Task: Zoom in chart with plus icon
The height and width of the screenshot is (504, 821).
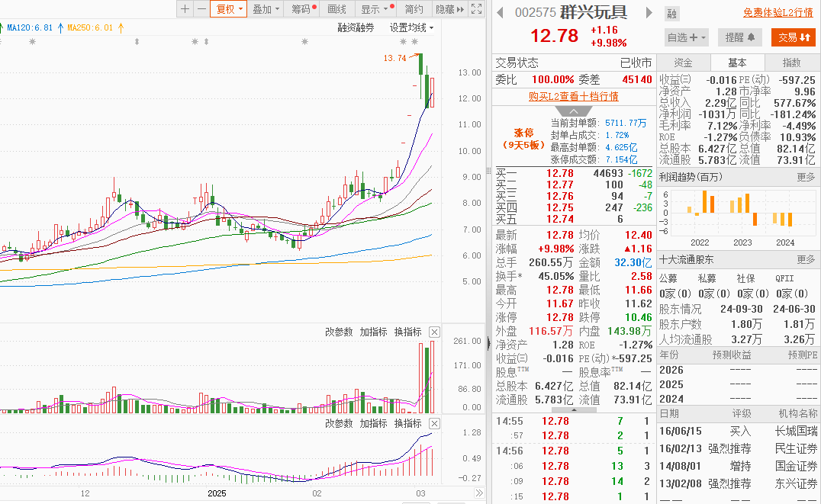Action: 185,9
